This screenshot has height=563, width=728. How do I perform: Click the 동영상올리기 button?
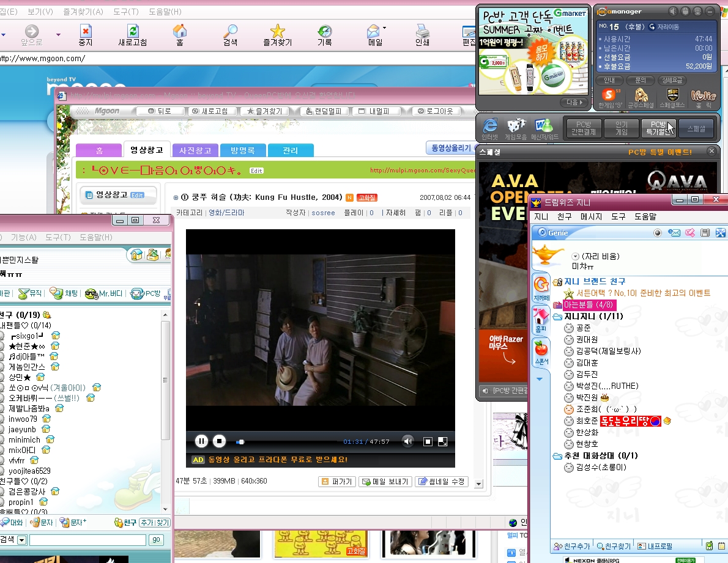point(450,148)
